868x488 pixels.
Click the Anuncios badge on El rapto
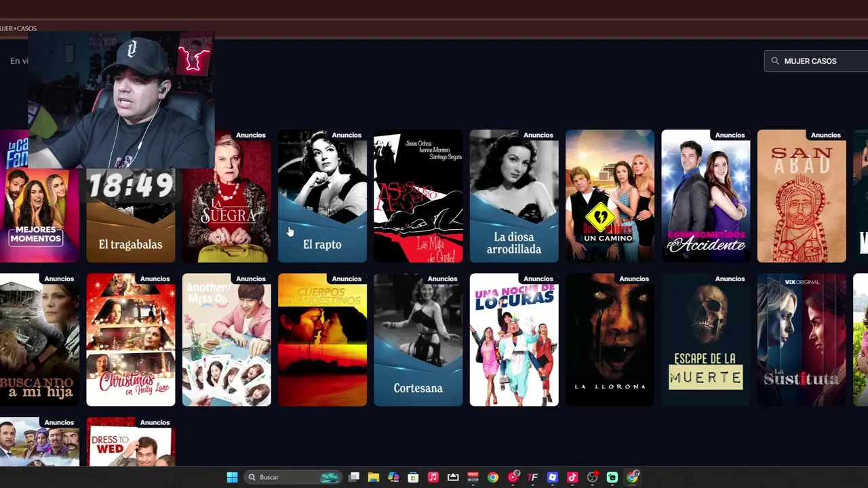[347, 135]
